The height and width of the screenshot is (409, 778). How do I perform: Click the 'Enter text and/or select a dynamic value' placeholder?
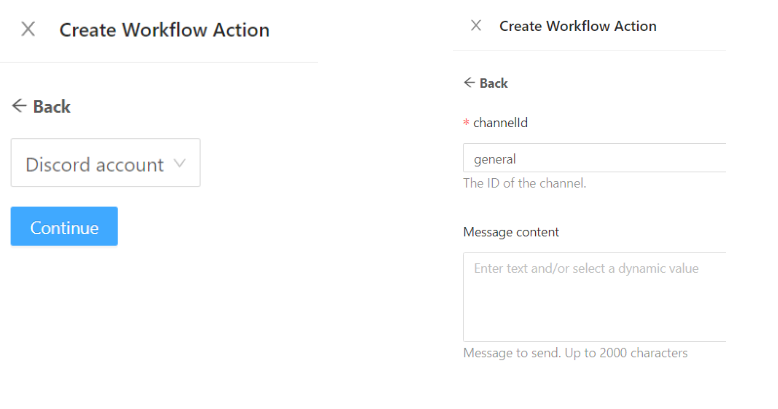click(x=586, y=268)
